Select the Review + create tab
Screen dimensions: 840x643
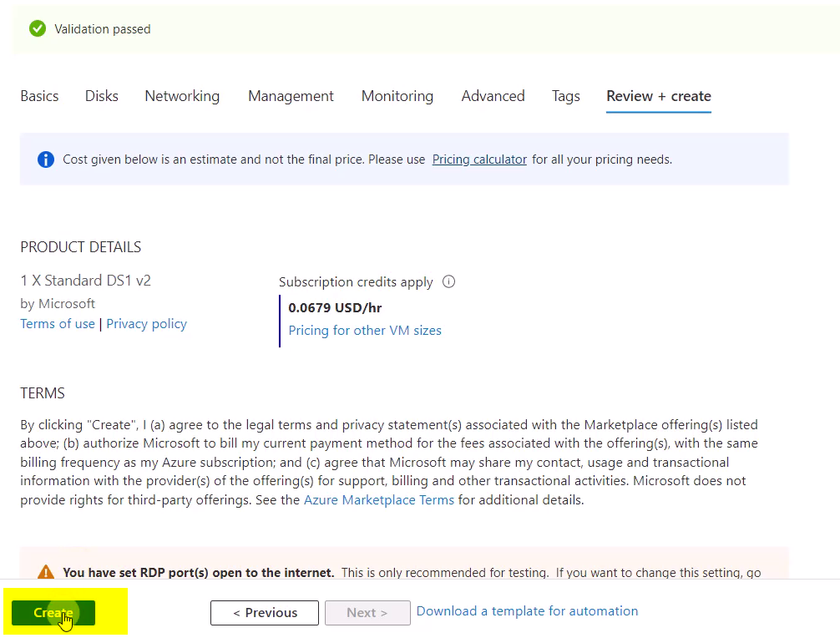click(659, 96)
